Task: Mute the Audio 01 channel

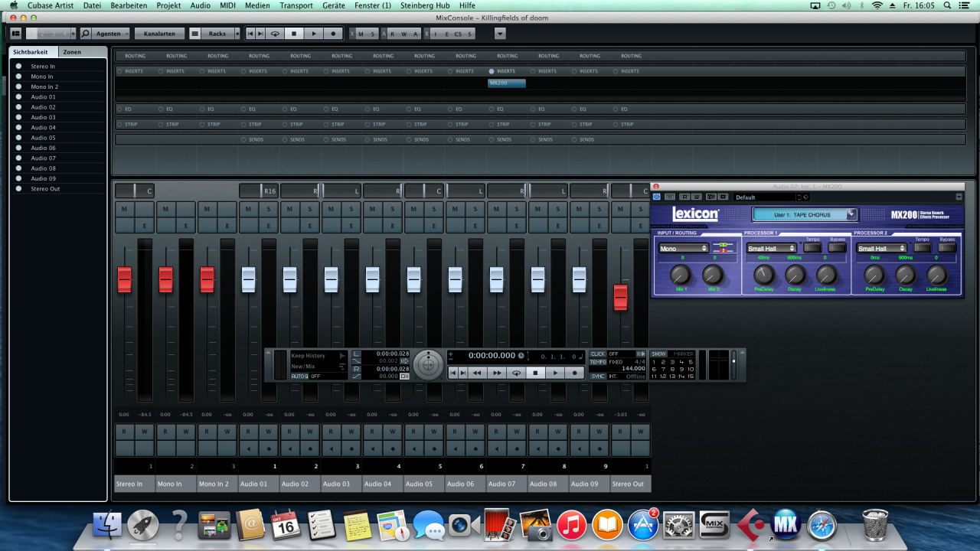Action: click(x=248, y=209)
